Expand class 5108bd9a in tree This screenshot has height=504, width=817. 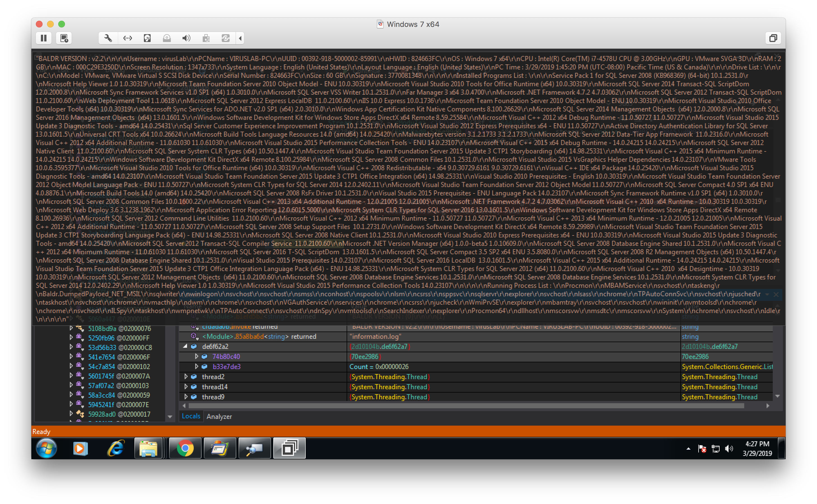click(x=71, y=328)
